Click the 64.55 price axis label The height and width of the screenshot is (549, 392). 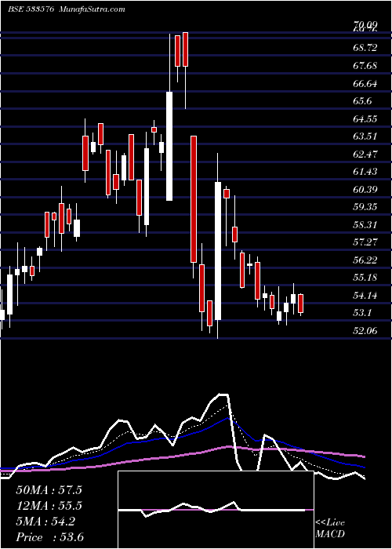pos(365,118)
